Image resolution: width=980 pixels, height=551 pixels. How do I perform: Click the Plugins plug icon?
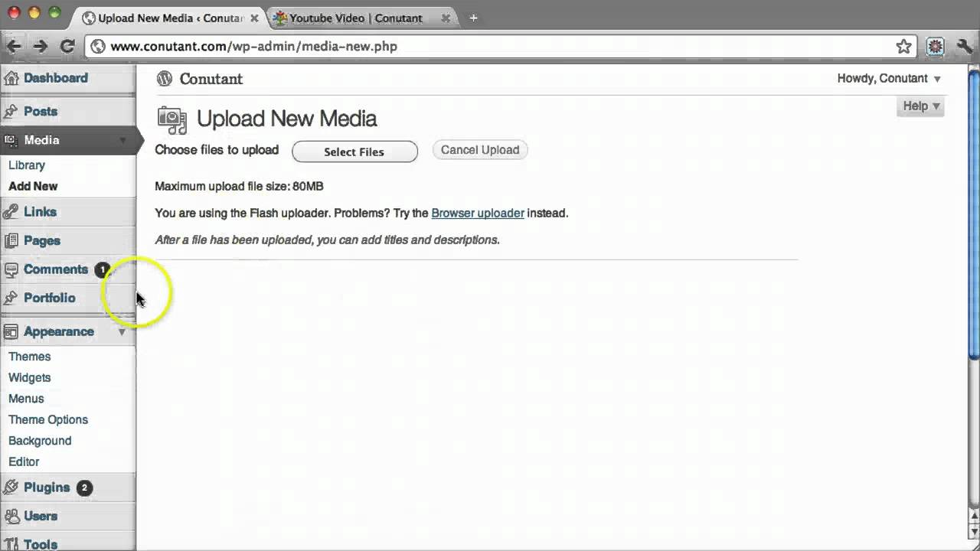pos(11,487)
